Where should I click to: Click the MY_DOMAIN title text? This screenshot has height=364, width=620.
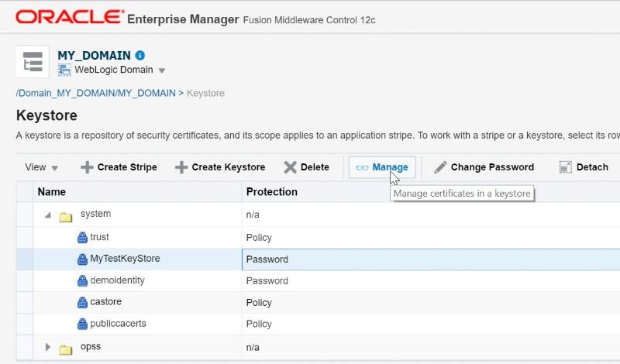[x=94, y=55]
